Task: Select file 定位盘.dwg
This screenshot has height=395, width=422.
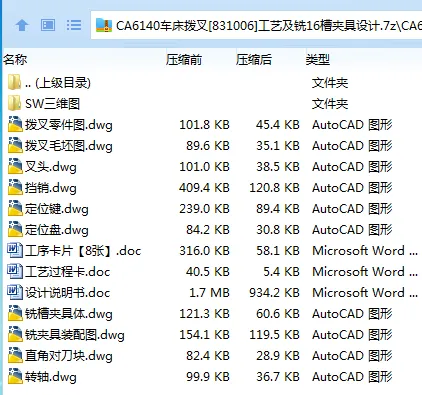Action: click(57, 230)
